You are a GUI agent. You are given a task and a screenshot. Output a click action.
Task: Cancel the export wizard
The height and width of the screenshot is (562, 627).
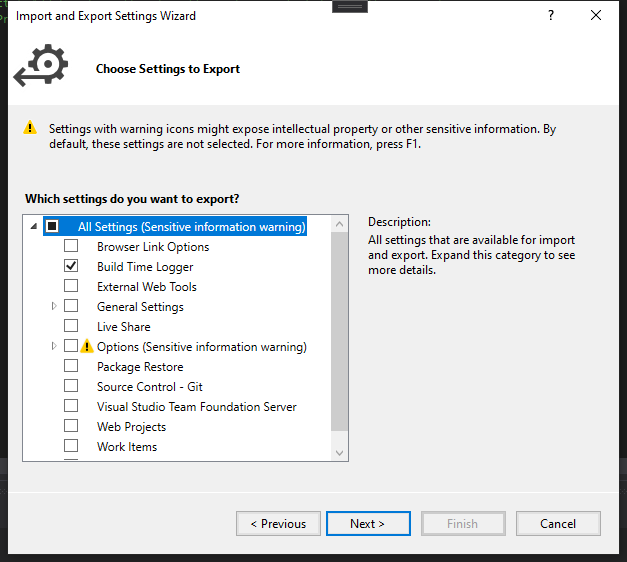coord(558,524)
